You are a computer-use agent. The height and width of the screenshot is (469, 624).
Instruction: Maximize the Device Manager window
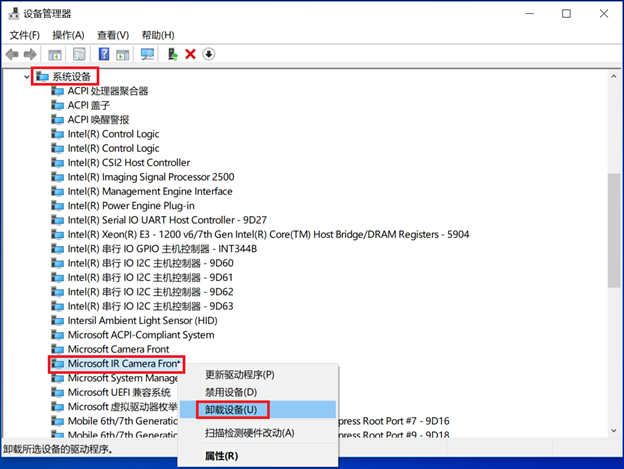(566, 14)
